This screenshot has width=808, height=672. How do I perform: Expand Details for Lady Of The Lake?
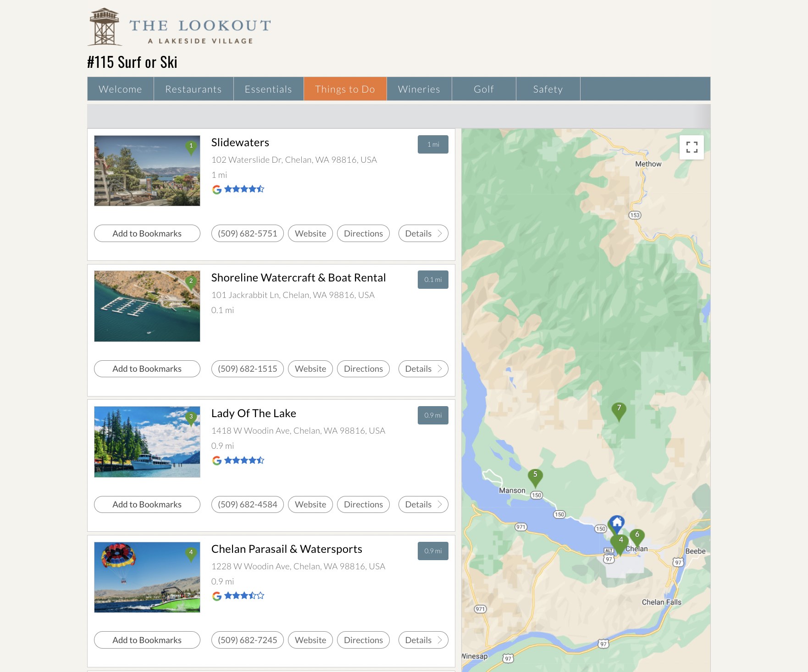423,504
